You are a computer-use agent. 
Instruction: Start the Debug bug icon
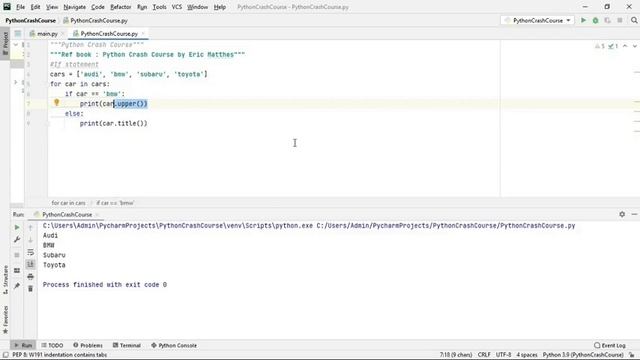tap(596, 20)
